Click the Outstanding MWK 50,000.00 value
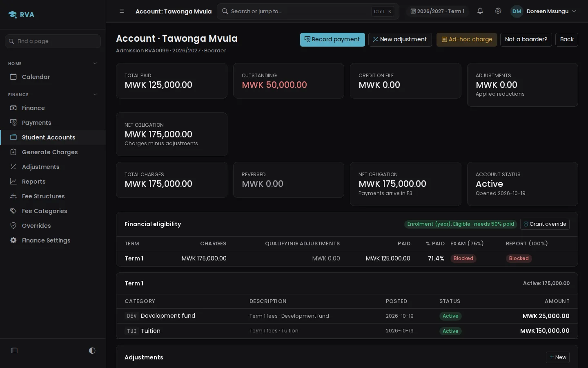Screen dimensions: 588x368 274,85
